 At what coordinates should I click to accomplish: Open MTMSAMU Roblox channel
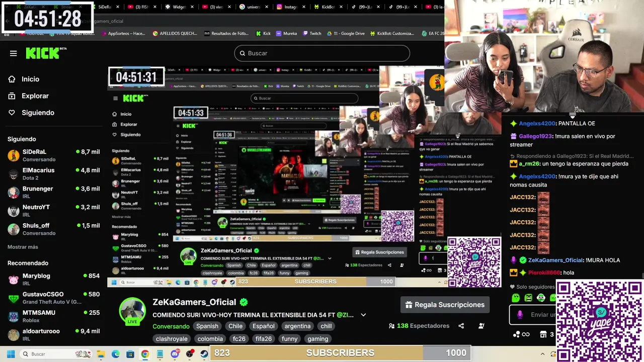tap(53, 316)
